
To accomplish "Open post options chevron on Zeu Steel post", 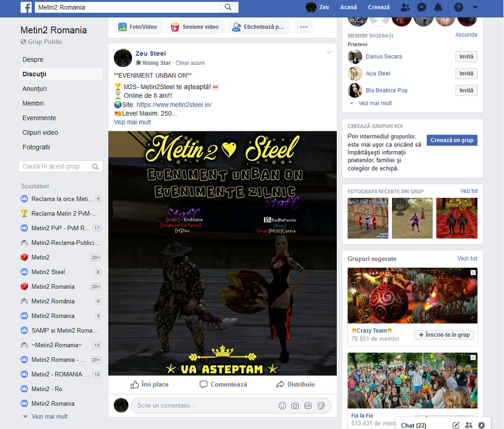I will point(329,52).
